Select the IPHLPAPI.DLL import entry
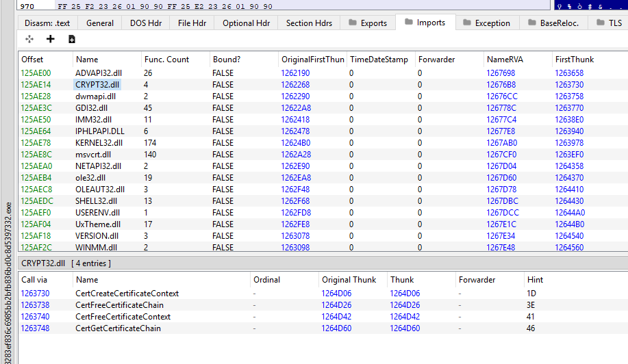This screenshot has height=364, width=628. point(323,131)
